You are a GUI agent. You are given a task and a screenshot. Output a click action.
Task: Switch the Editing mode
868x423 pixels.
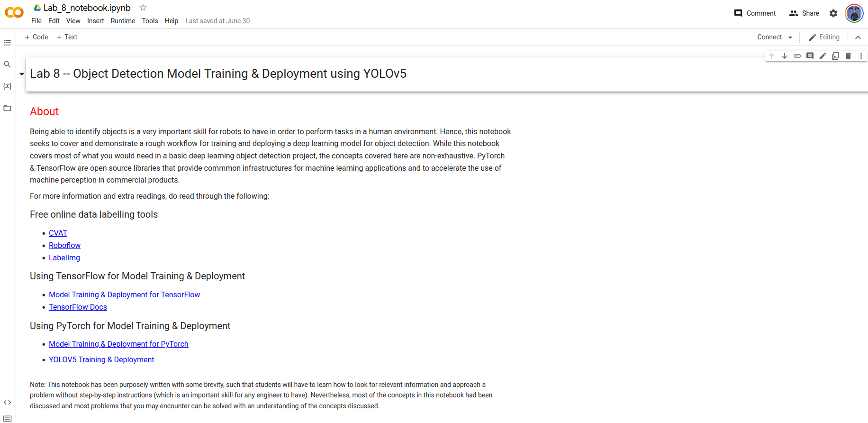click(824, 37)
